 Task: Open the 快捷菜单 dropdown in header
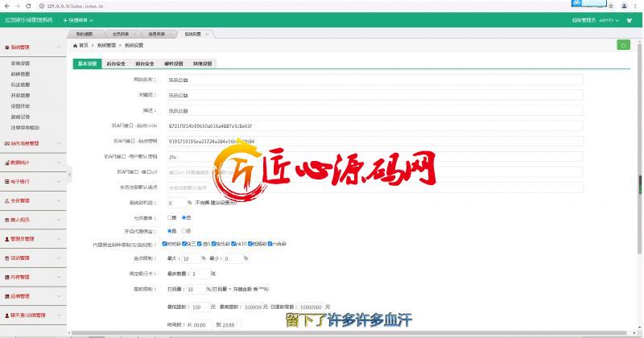click(78, 20)
